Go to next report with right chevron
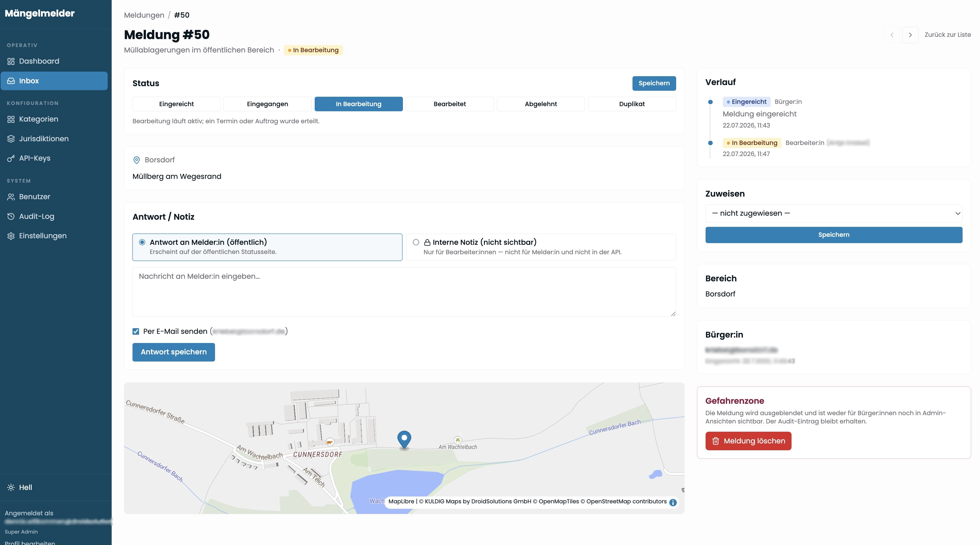Image resolution: width=980 pixels, height=545 pixels. [x=910, y=35]
